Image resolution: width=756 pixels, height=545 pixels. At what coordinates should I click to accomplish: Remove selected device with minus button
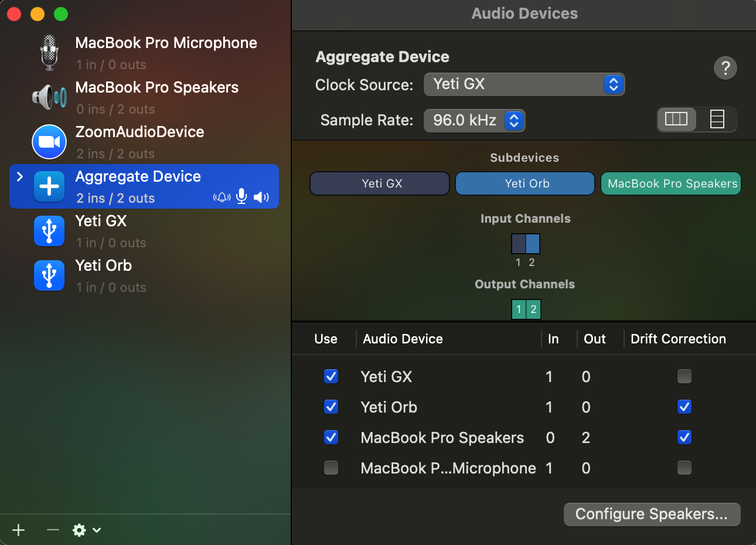click(53, 530)
